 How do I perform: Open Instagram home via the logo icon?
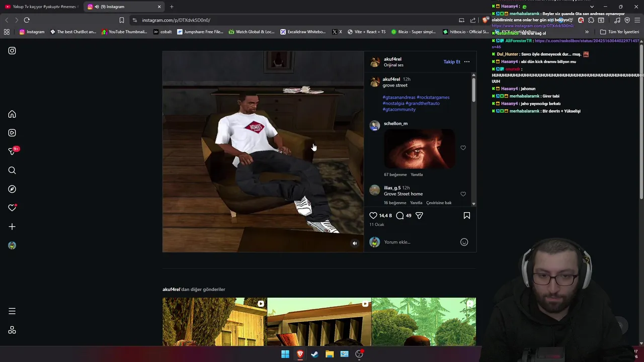pos(12,51)
